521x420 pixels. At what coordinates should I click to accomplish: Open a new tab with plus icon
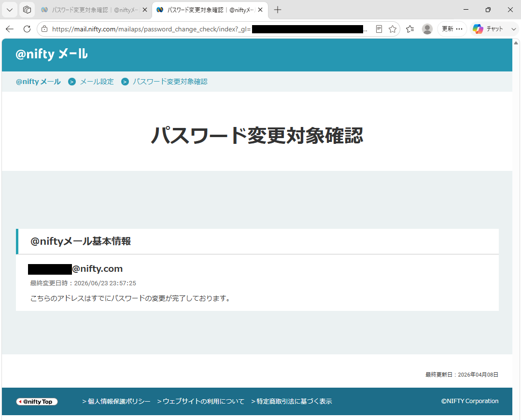click(x=278, y=10)
